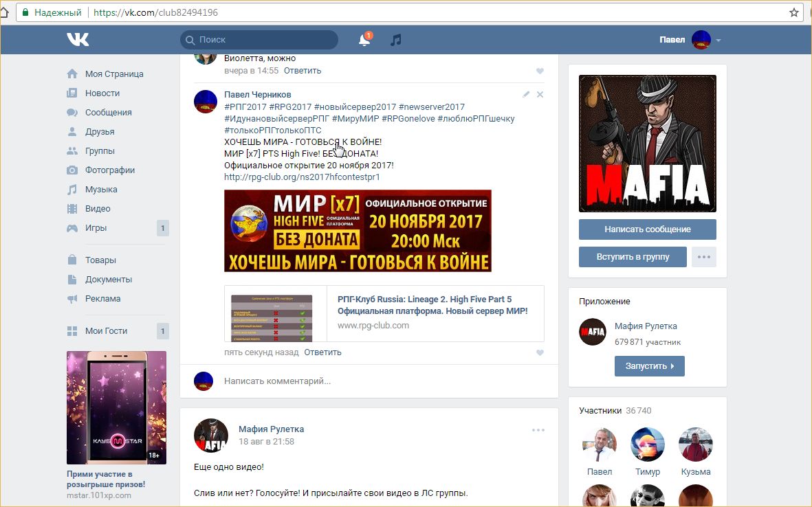
Task: Open rpg-club.org link in comment
Action: tap(302, 177)
